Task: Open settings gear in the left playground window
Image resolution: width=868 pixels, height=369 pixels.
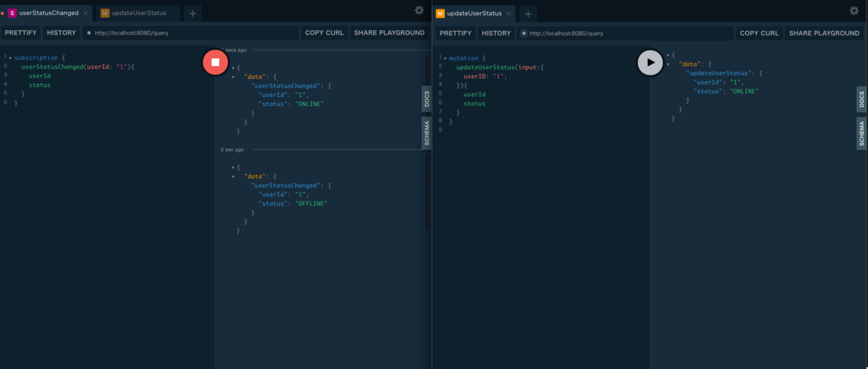Action: click(x=419, y=10)
